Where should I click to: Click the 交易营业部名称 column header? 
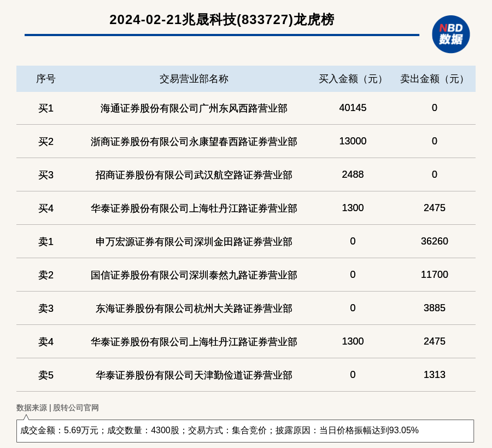194,79
